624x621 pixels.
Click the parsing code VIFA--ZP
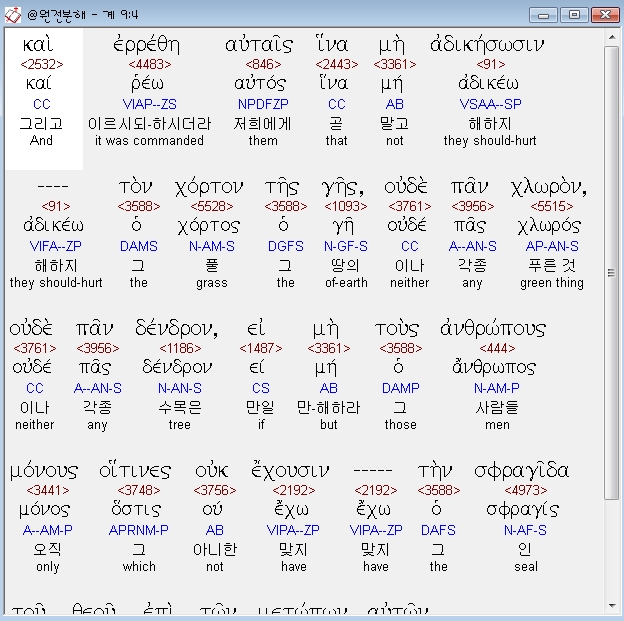[x=56, y=246]
